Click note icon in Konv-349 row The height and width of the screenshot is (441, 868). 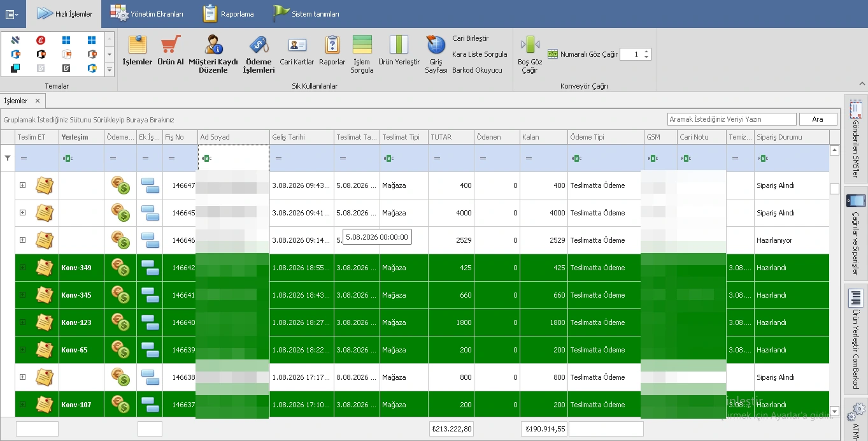point(45,268)
